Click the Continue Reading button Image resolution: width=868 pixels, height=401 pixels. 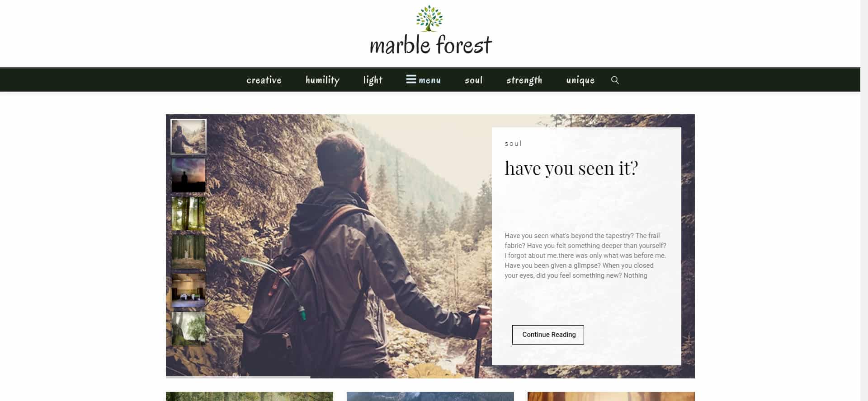click(548, 335)
